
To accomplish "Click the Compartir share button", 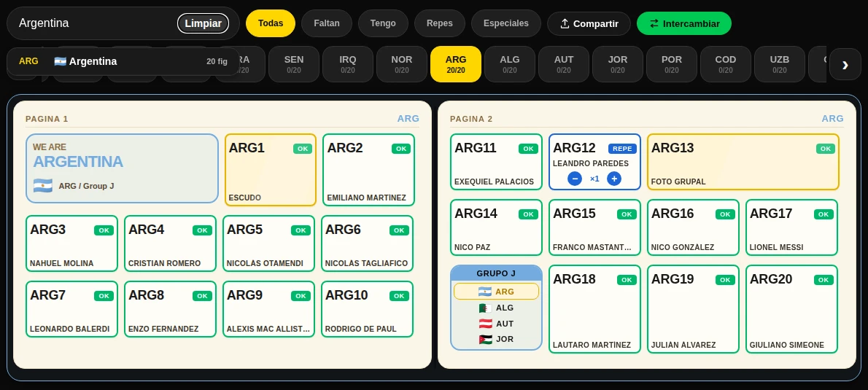I will (589, 23).
